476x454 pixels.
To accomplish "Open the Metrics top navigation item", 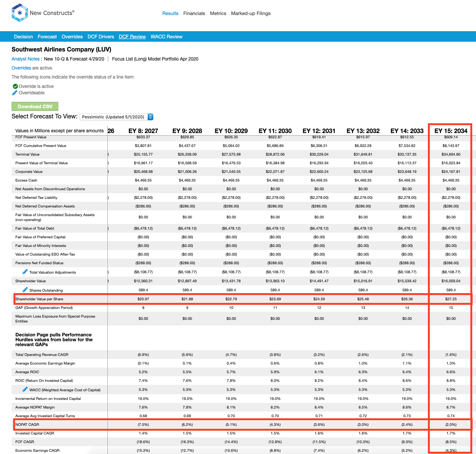I will [x=218, y=14].
